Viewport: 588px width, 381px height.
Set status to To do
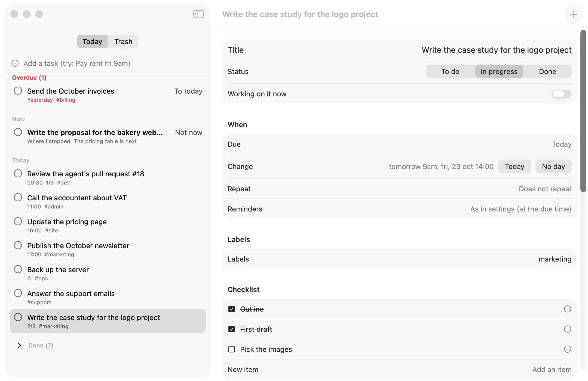click(x=450, y=72)
